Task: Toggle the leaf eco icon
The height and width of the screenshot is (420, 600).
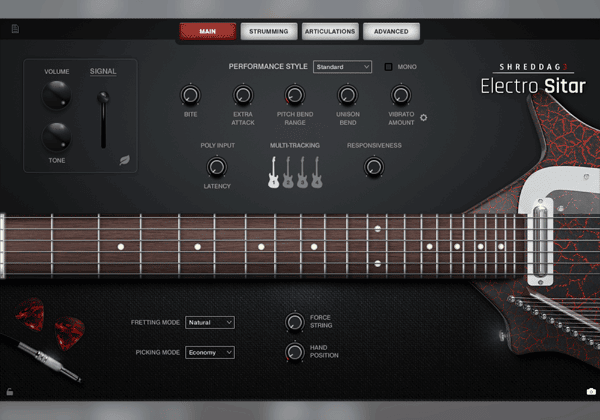Action: [x=124, y=160]
